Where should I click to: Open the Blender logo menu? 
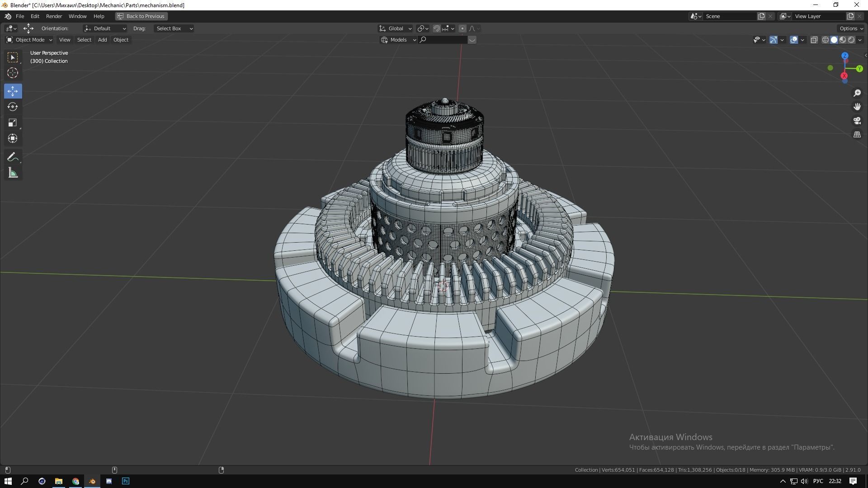point(8,16)
